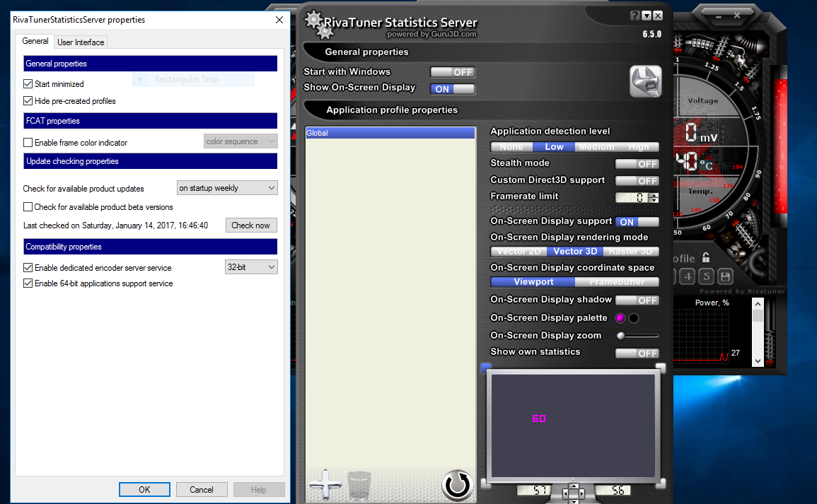This screenshot has height=504, width=817.
Task: Set application detection level to High
Action: coord(638,147)
